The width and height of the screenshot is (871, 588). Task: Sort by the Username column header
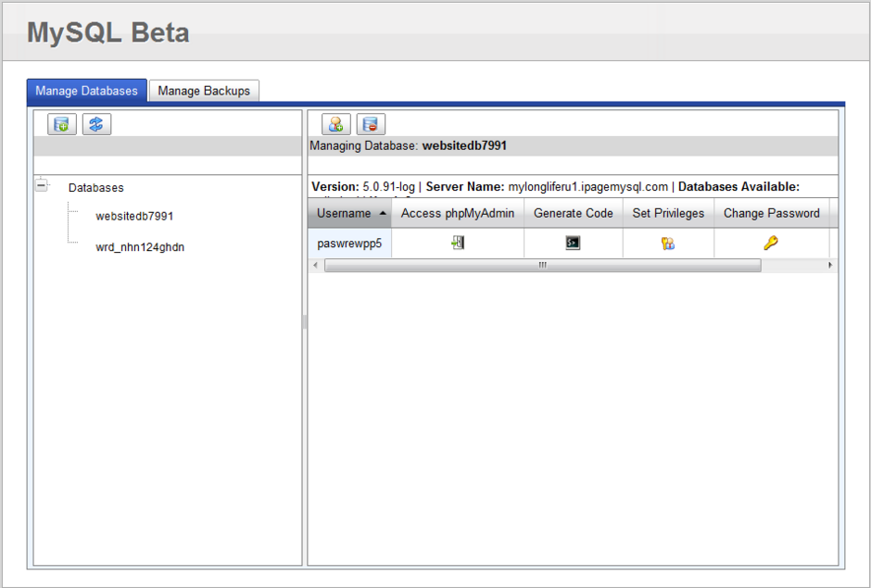pos(350,213)
